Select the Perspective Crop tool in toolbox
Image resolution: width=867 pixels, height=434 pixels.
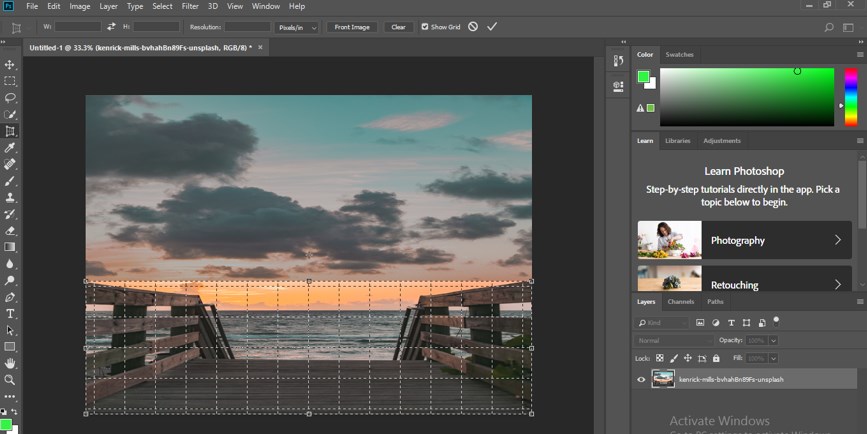[10, 131]
